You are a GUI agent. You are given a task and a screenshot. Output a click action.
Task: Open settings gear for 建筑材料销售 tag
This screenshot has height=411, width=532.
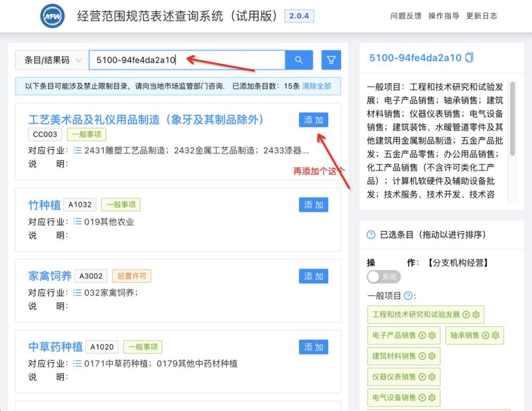[x=432, y=356]
